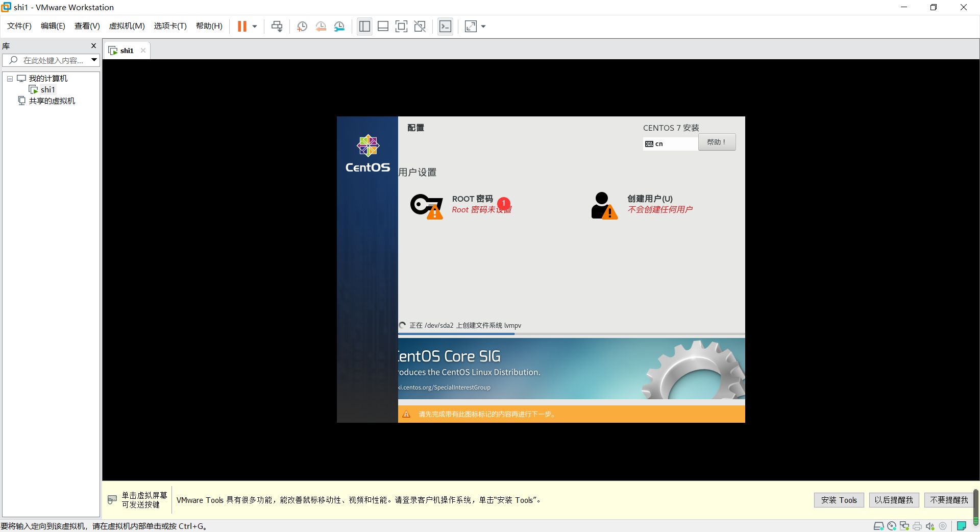Screen dimensions: 980x532
Task: Click the 以后提醒我 button
Action: (x=894, y=500)
